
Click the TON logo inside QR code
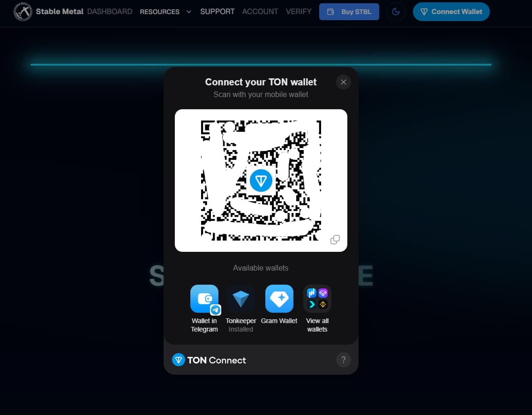[x=261, y=181]
